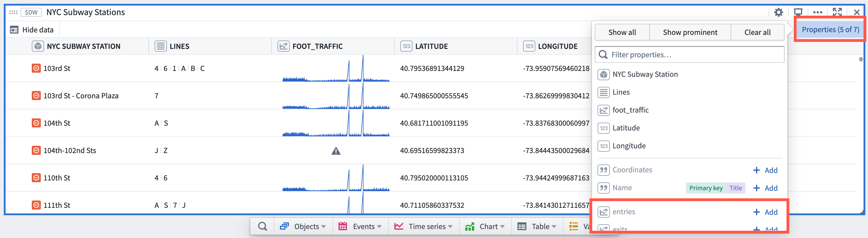Click the presentation screen icon
This screenshot has height=238, width=868.
pos(798,13)
